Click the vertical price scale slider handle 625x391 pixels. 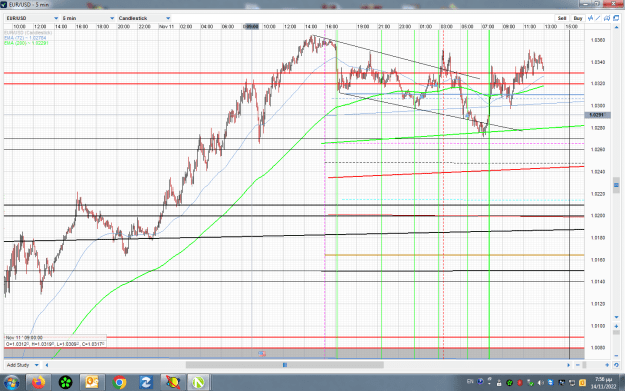tap(616, 185)
